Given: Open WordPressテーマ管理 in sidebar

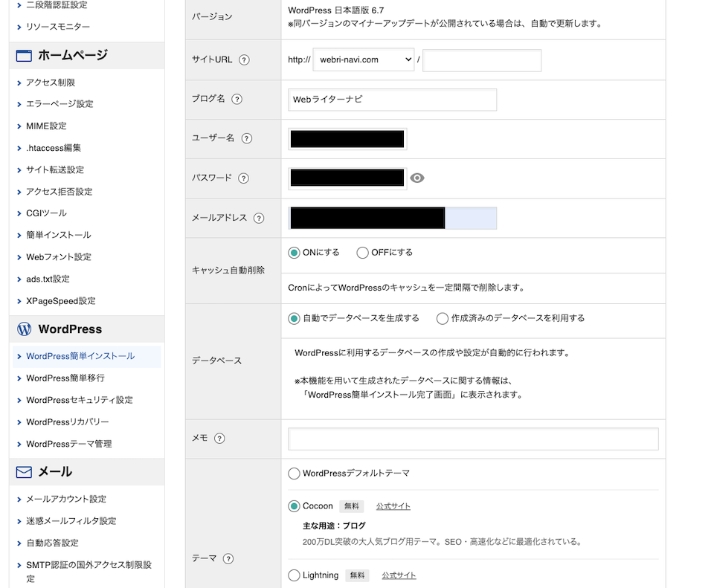Looking at the screenshot, I should [68, 444].
